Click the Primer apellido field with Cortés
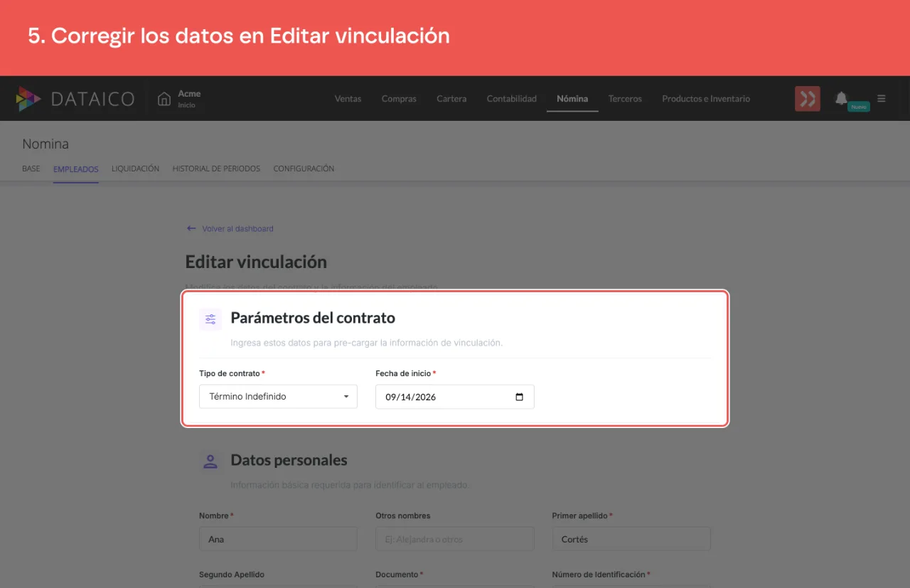 click(631, 539)
